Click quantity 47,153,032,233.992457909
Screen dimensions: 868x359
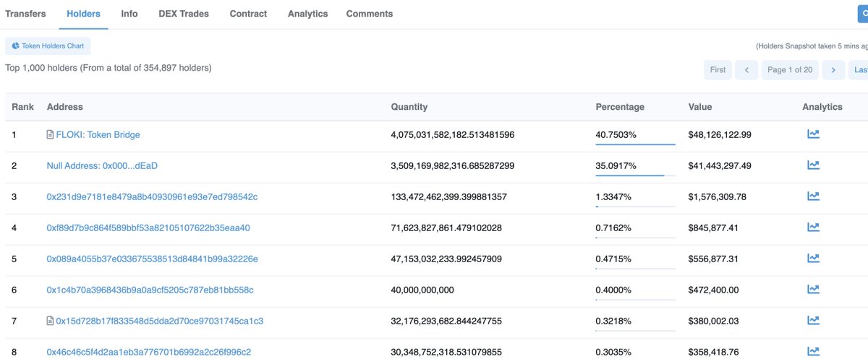[x=446, y=259]
